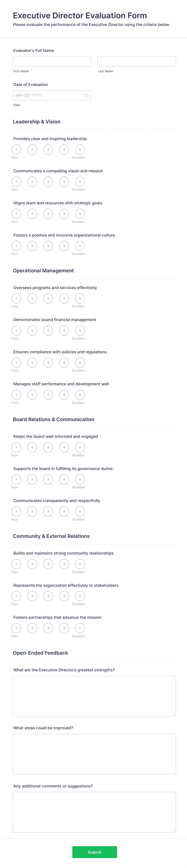Select 5 for transparent respectful communication

pos(80,511)
